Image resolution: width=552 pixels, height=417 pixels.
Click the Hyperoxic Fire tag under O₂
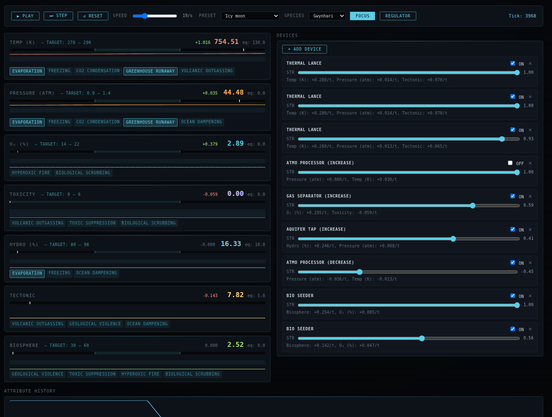click(x=31, y=173)
